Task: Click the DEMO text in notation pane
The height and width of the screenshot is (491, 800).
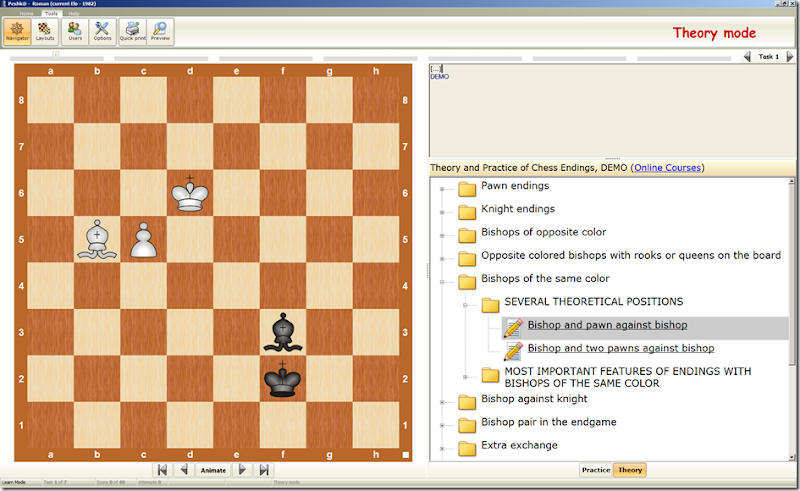Action: click(x=439, y=77)
